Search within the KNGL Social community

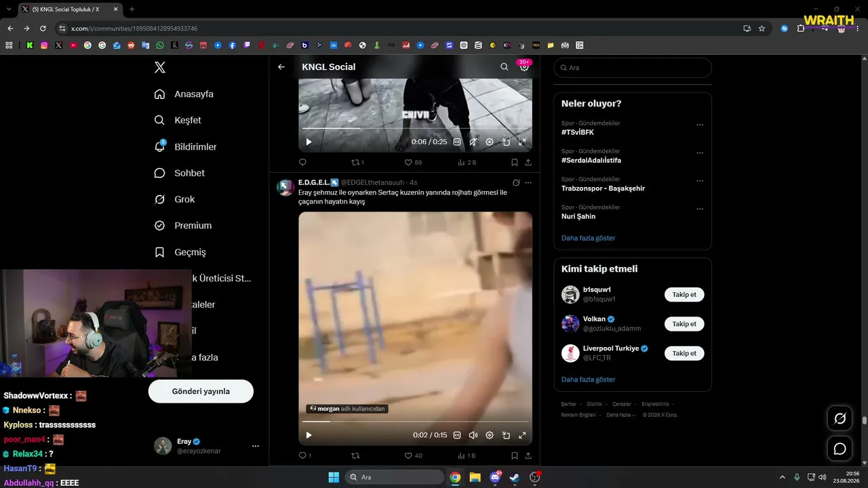[504, 67]
